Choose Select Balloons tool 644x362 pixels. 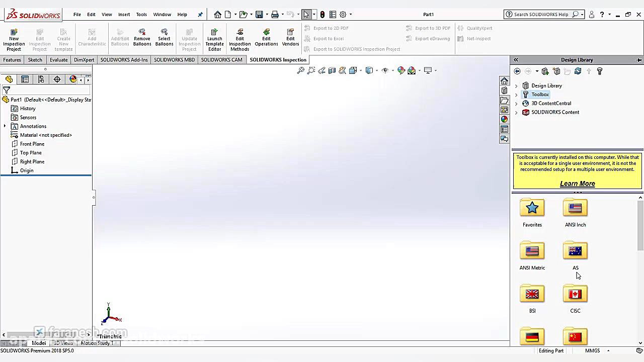164,37
